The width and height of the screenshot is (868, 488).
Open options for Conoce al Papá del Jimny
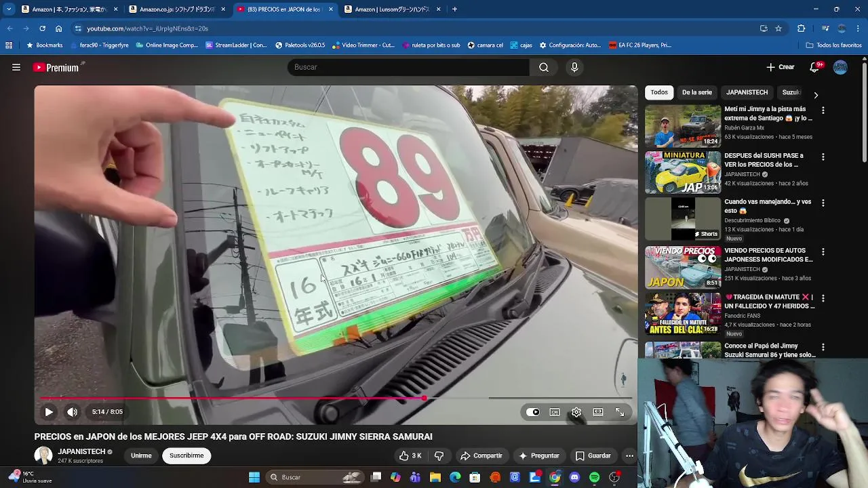point(823,347)
